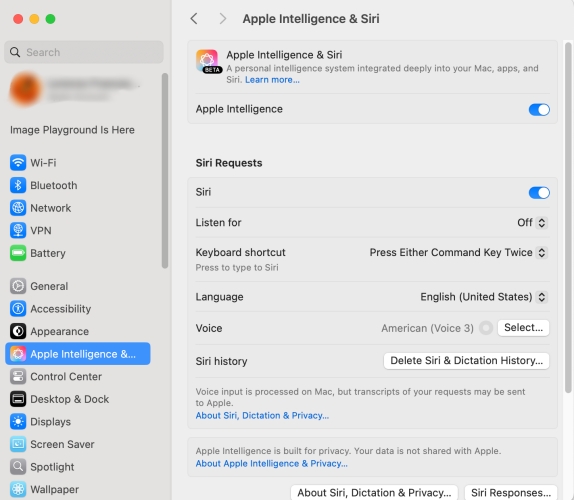Click the Network globe icon
Viewport: 574px width, 500px height.
pyautogui.click(x=18, y=208)
